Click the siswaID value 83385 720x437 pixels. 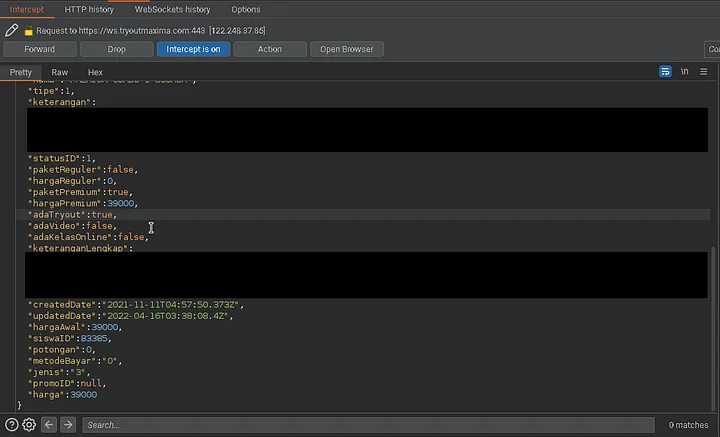pyautogui.click(x=94, y=338)
